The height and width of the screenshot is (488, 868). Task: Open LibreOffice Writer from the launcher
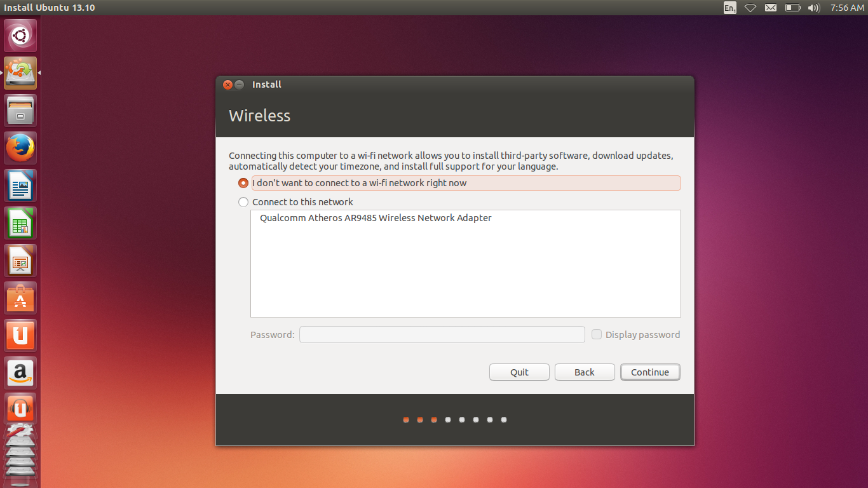click(x=20, y=186)
